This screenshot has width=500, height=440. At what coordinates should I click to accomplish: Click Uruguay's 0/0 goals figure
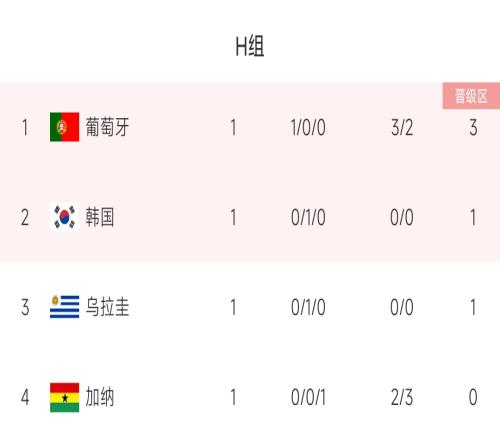click(402, 307)
